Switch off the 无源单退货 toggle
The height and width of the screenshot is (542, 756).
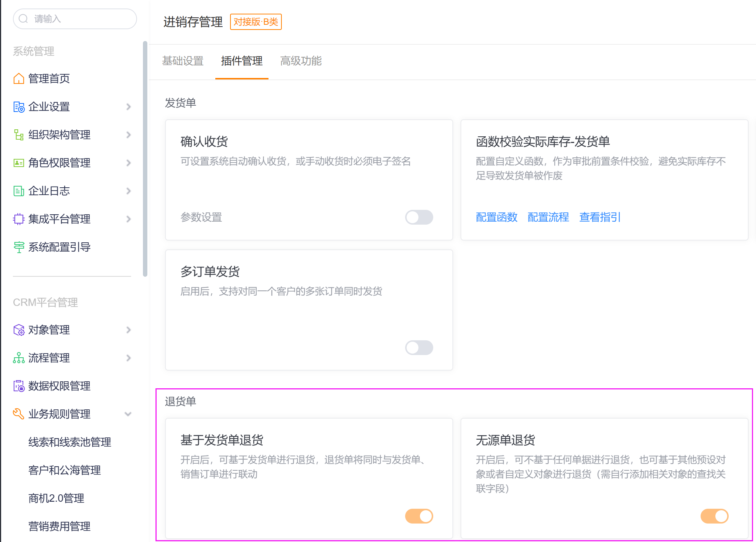click(x=714, y=516)
